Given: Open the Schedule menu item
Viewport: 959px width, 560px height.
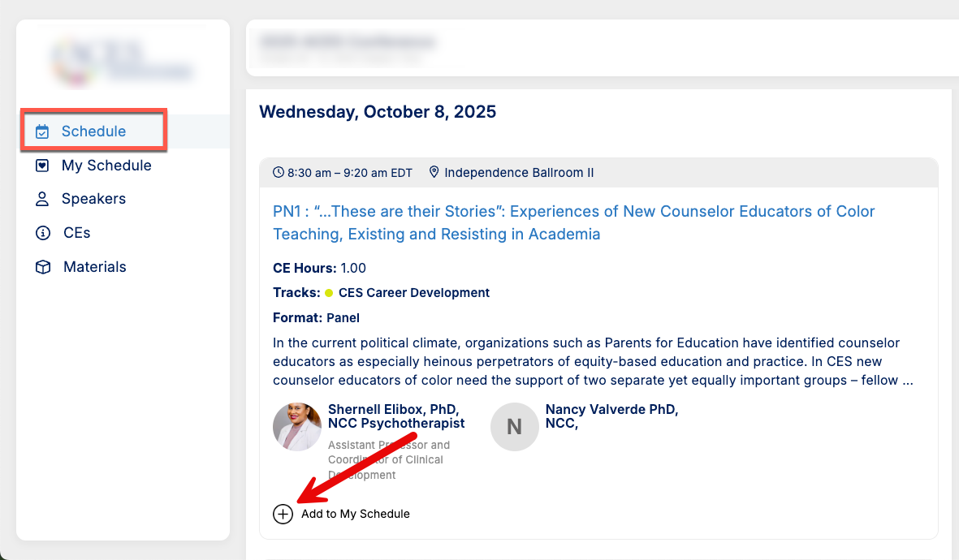Looking at the screenshot, I should click(x=93, y=131).
